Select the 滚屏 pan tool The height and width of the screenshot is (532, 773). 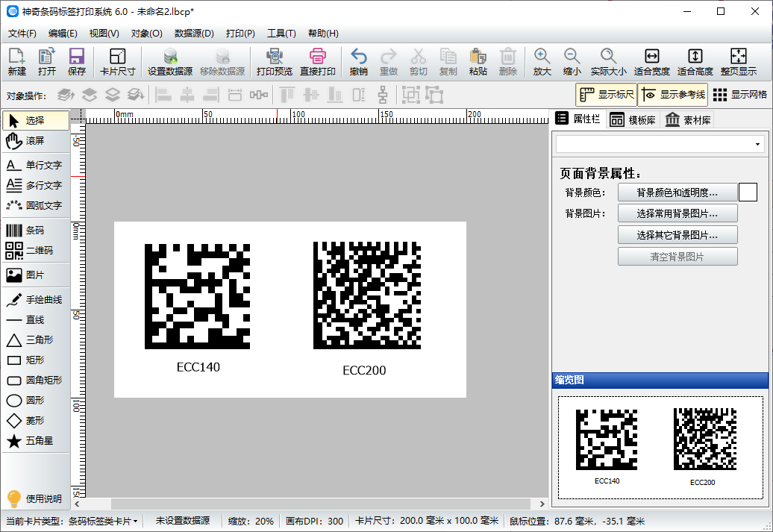pyautogui.click(x=36, y=141)
